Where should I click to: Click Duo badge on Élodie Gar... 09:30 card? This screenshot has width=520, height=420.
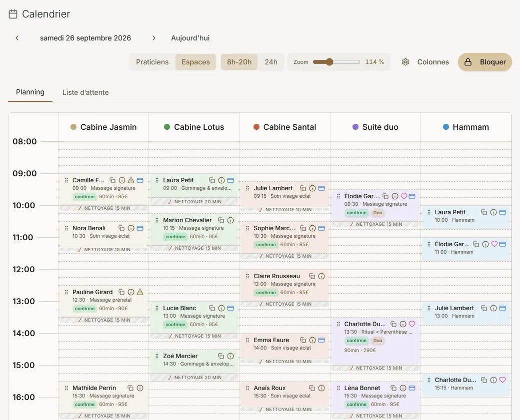coord(377,213)
